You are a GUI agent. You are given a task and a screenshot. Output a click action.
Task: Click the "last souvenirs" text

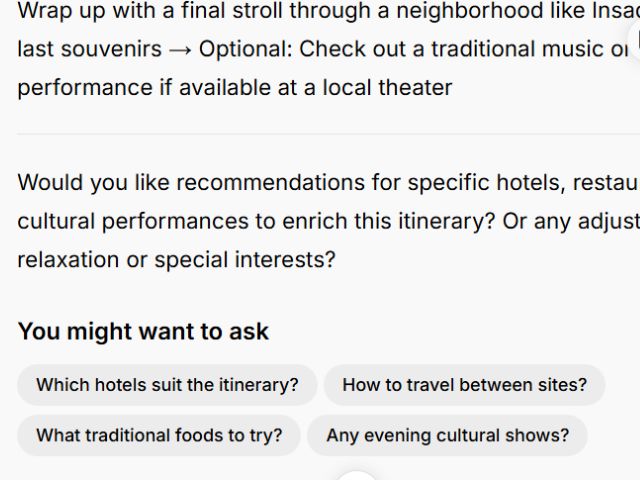point(89,50)
